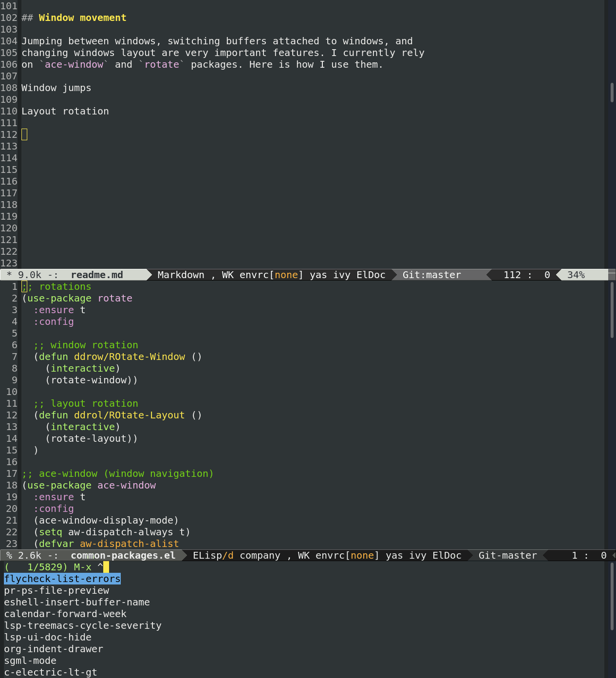Click ace-window (window navigation) comment

pyautogui.click(x=117, y=473)
